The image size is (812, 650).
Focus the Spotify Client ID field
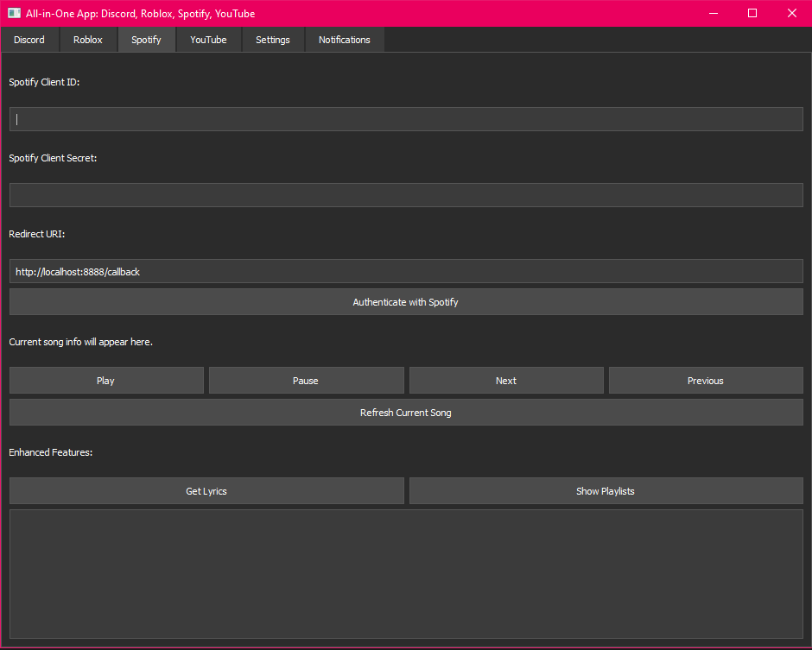coord(406,119)
